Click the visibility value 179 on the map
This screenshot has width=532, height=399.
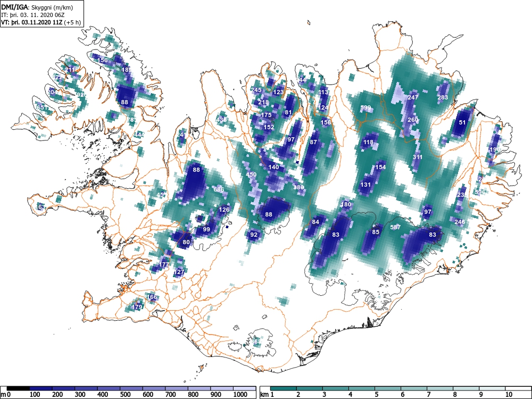pos(137,307)
